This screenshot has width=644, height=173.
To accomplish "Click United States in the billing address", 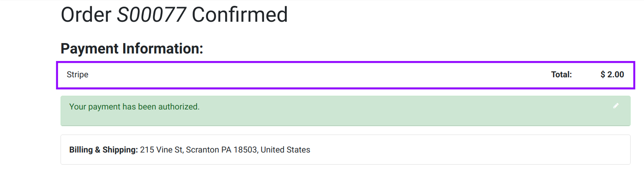I will pos(285,150).
